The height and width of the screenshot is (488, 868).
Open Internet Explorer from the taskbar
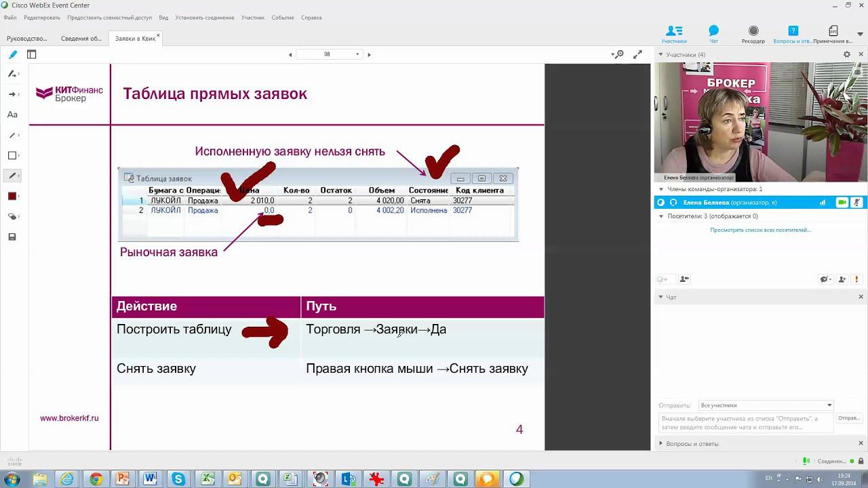67,479
